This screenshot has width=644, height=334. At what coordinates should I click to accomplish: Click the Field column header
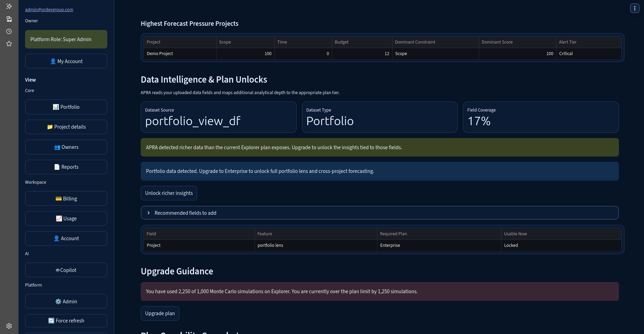199,234
